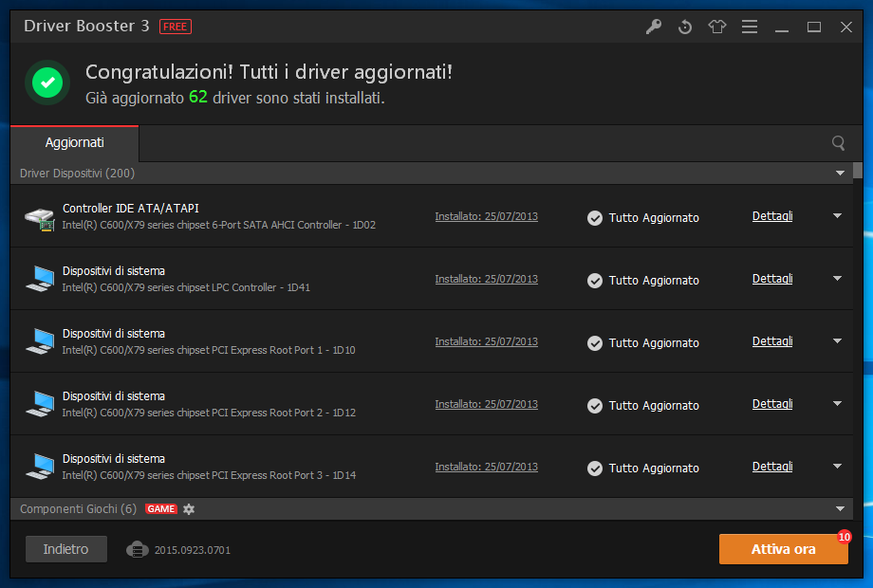Screen dimensions: 873x588
Task: Click the Root Port 2 - 1D12 device icon
Action: 40,404
